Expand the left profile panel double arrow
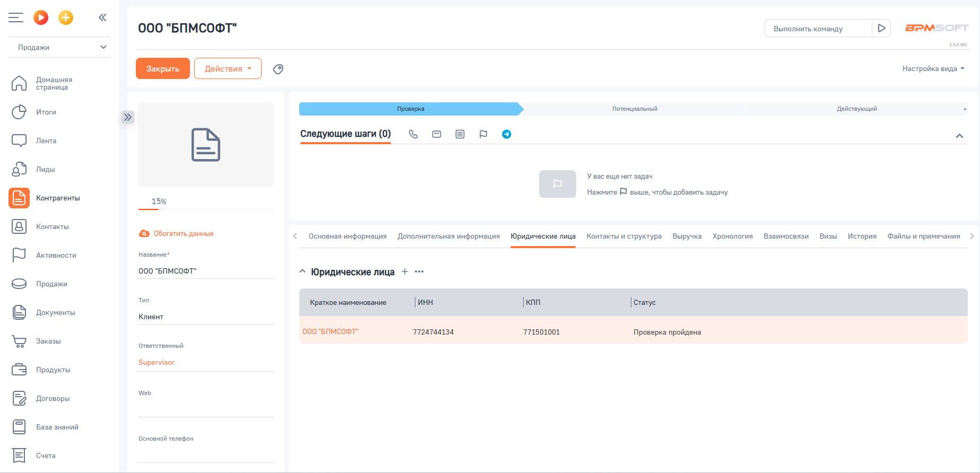This screenshot has height=473, width=980. (x=128, y=117)
